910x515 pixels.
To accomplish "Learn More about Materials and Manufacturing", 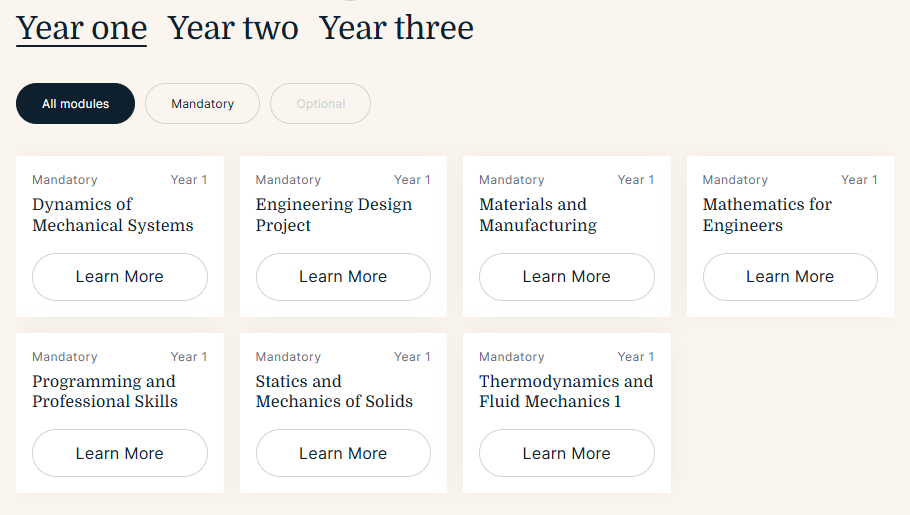I will click(x=566, y=277).
